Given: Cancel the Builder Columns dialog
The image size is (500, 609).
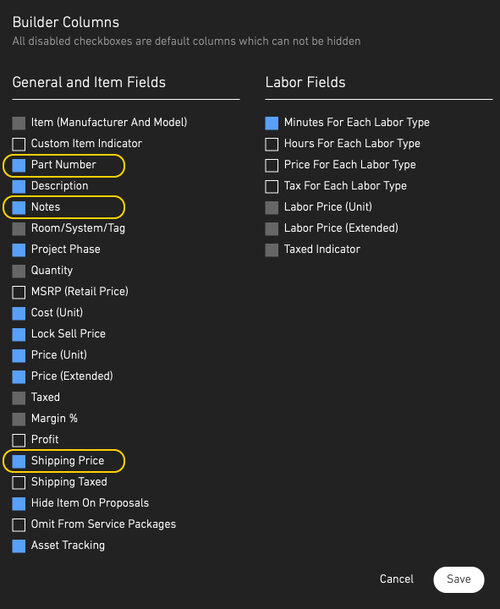Looking at the screenshot, I should [396, 579].
